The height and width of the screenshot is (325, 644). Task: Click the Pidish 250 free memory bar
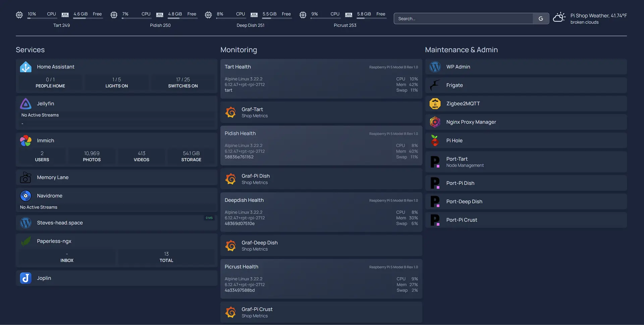coord(182,18)
